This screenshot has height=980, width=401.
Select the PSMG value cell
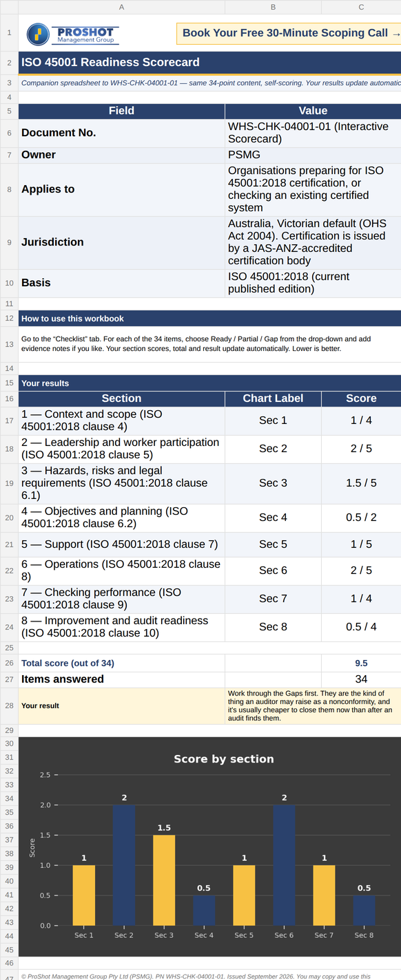pos(313,155)
